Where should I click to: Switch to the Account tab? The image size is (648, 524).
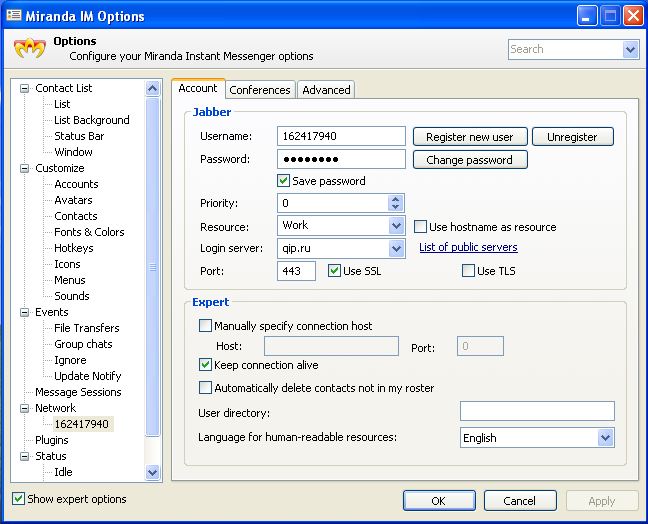(198, 88)
